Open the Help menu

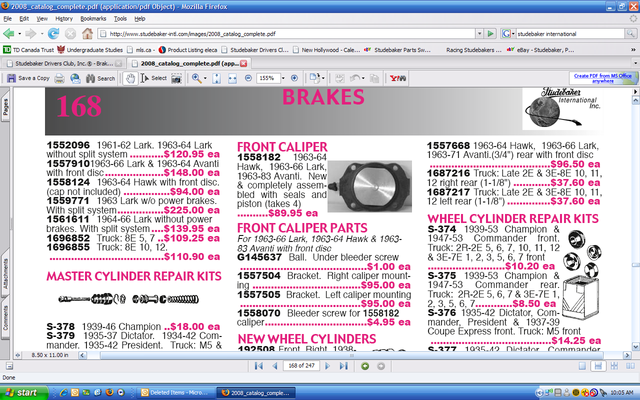click(140, 19)
